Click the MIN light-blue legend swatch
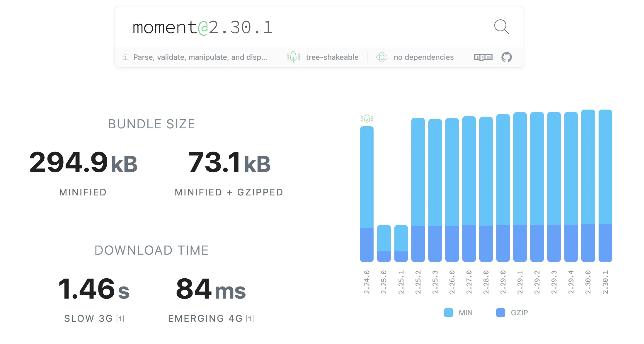 point(448,313)
